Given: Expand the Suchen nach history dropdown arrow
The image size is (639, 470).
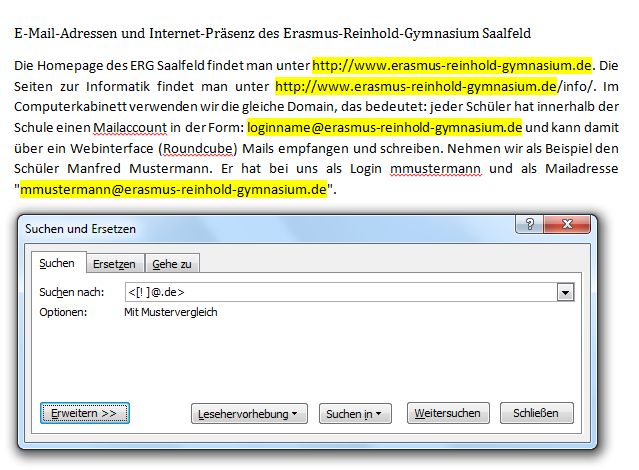Looking at the screenshot, I should (566, 292).
